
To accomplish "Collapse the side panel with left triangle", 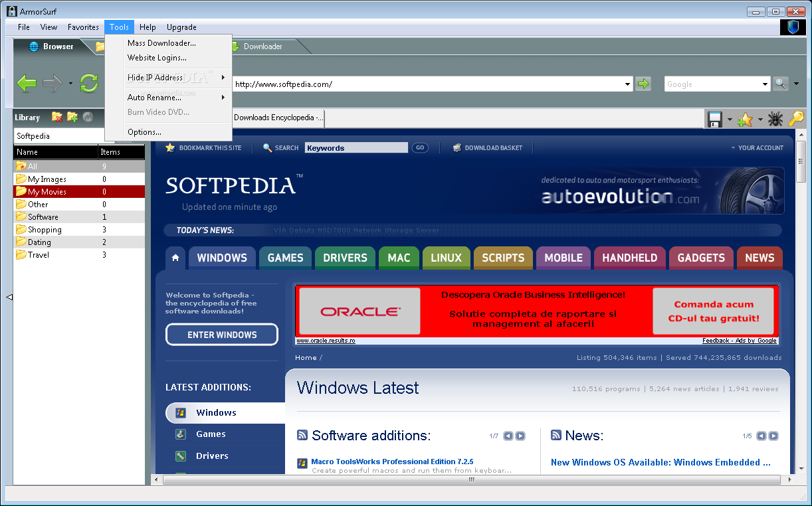I will (x=9, y=297).
